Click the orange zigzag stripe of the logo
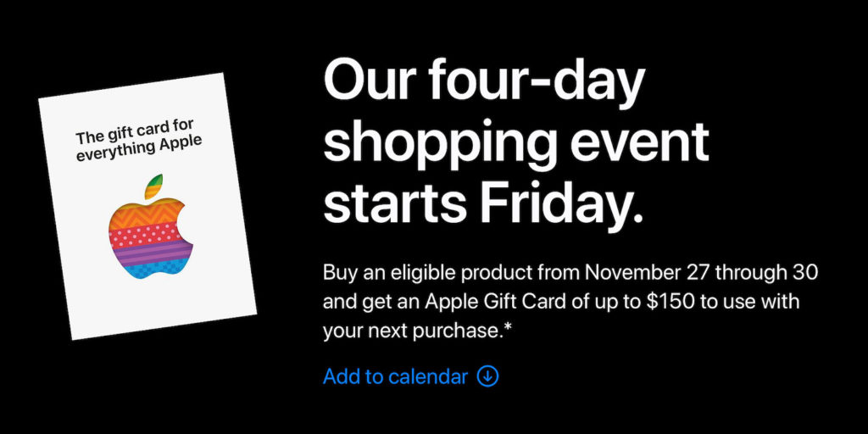This screenshot has height=434, width=868. click(x=147, y=214)
